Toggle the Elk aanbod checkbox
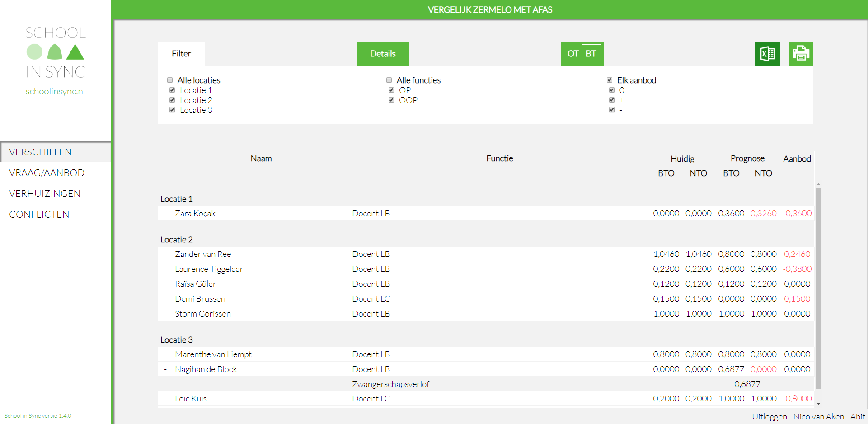The width and height of the screenshot is (868, 424). click(609, 80)
